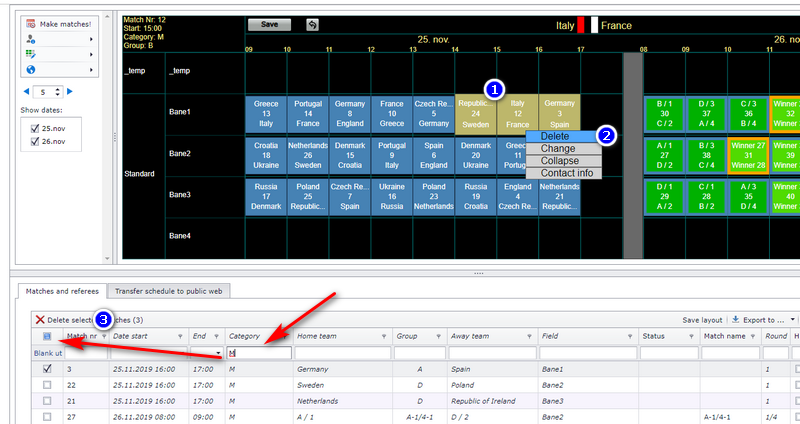Image resolution: width=800 pixels, height=424 pixels.
Task: Select the D/1 29 A/2 green block
Action: coord(664,196)
